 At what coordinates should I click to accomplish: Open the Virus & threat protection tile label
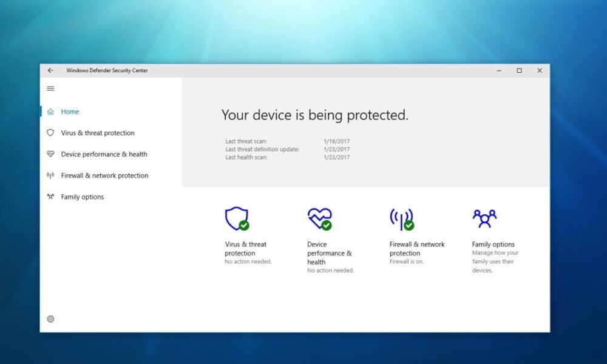(x=245, y=249)
